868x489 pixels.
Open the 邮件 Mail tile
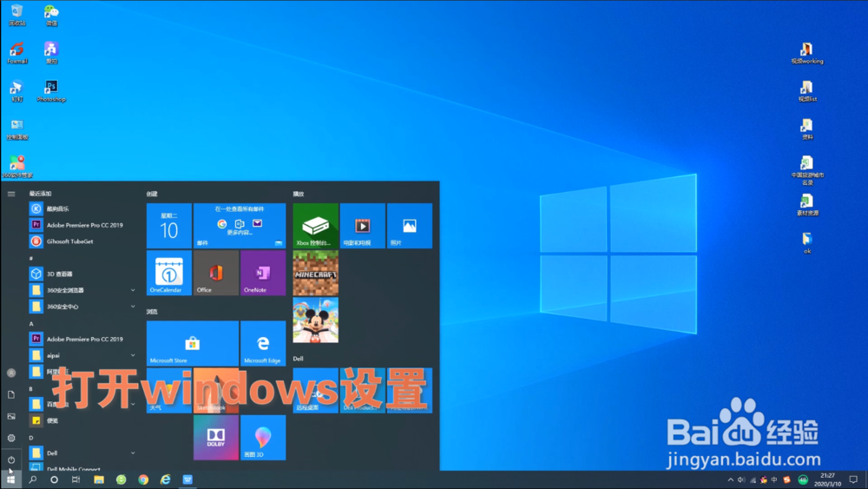coord(240,226)
